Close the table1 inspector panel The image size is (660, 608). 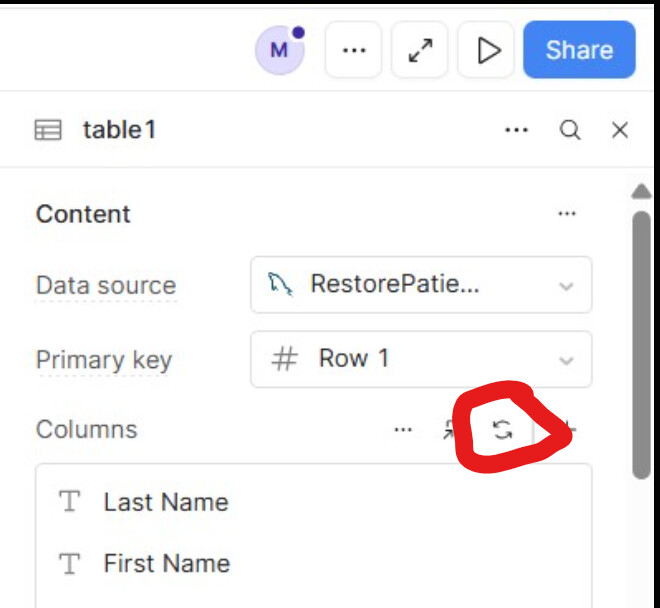click(620, 130)
